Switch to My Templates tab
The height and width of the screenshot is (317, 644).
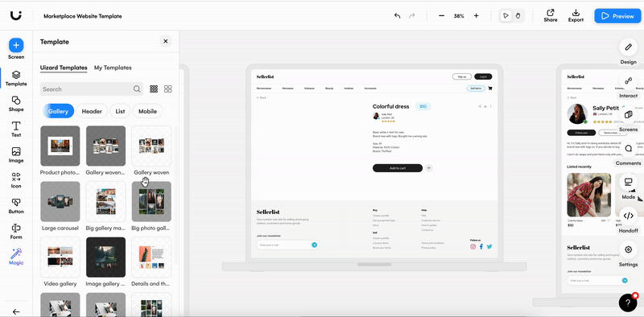[x=113, y=68]
